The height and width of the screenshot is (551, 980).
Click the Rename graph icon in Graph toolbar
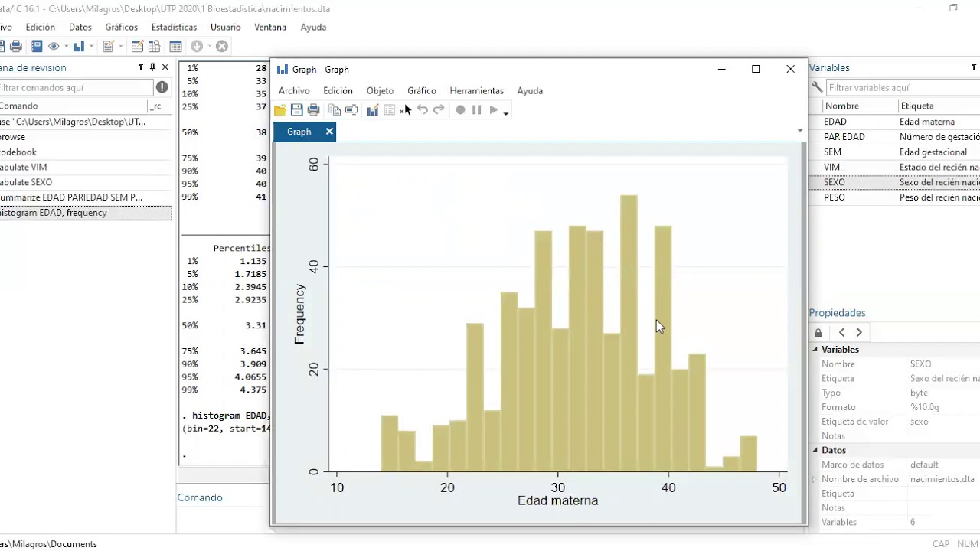point(351,110)
